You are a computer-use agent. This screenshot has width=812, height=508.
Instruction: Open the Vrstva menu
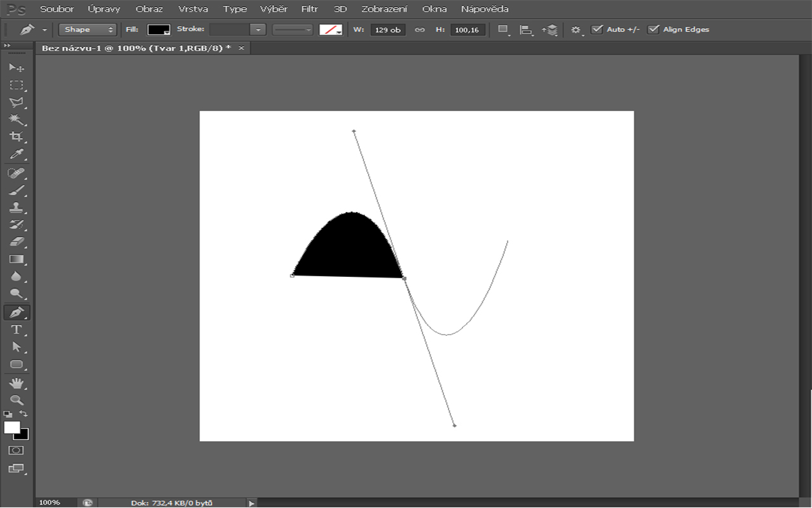point(193,9)
